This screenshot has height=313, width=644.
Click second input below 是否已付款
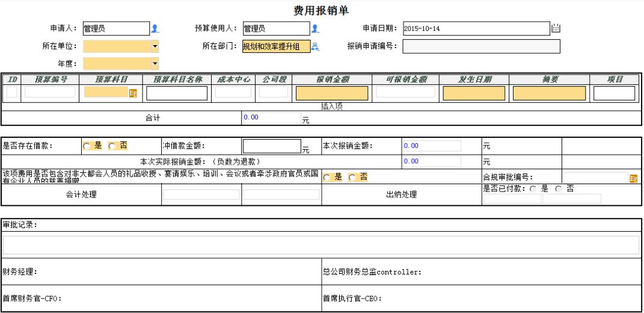[572, 199]
